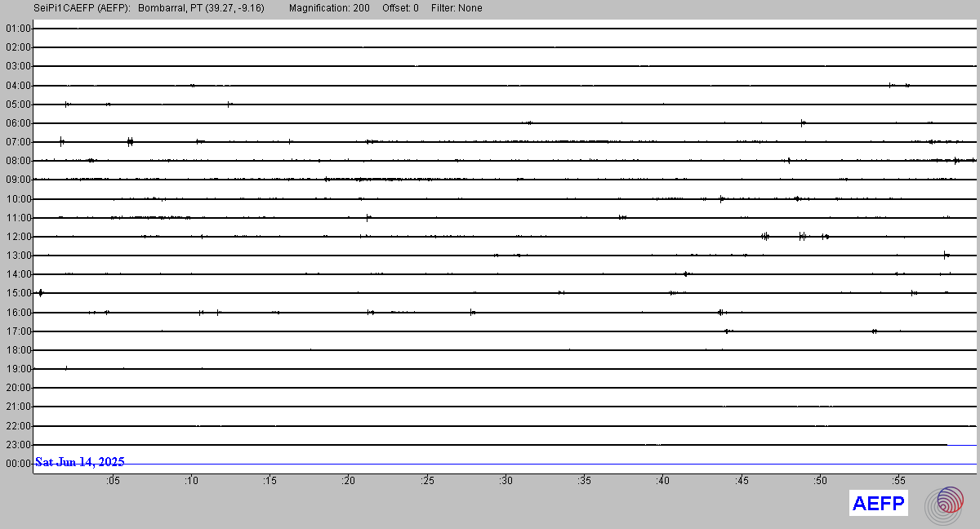Click the spike near :44 on 16:00 trace
Image resolution: width=980 pixels, height=529 pixels.
click(720, 312)
